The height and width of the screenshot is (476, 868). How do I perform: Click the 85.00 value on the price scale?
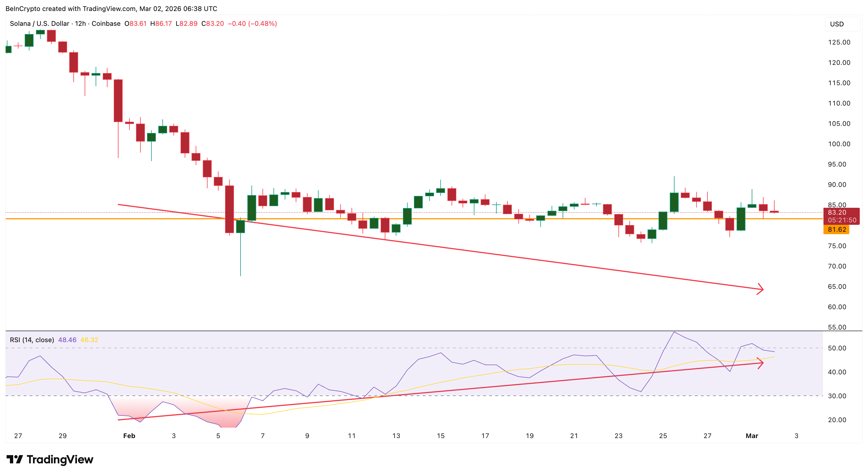(x=837, y=205)
